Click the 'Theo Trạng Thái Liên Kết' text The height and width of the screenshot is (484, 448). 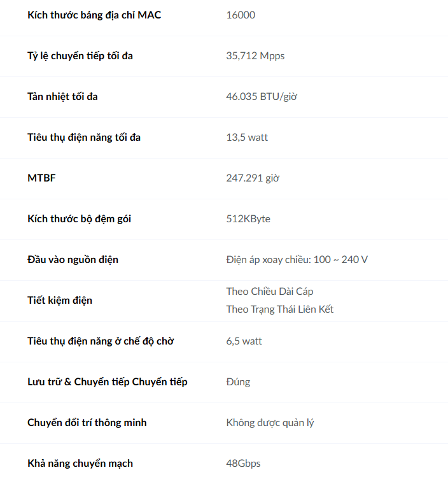pyautogui.click(x=280, y=310)
